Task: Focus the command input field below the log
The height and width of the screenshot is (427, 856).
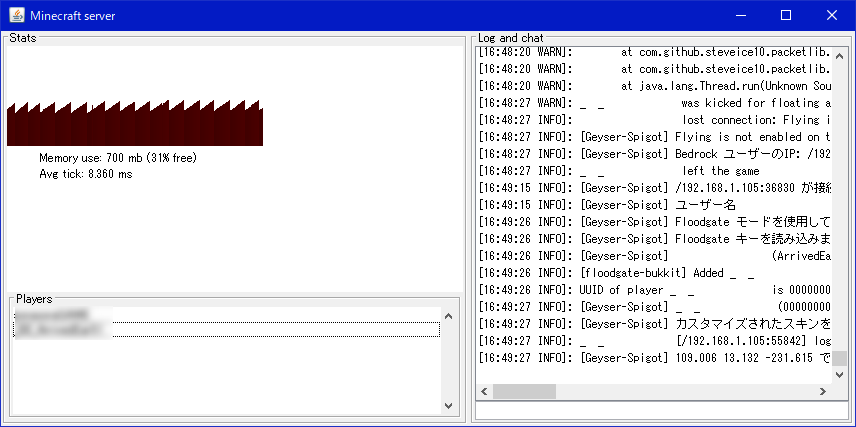Action: [662, 411]
